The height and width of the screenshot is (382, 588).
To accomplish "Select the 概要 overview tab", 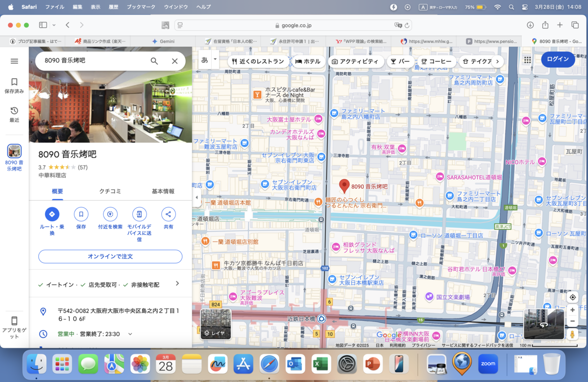I will point(57,191).
